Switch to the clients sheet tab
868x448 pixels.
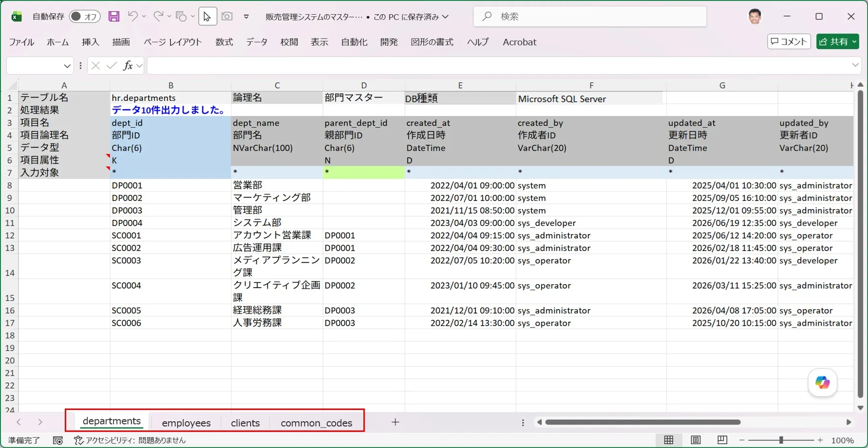pos(245,423)
